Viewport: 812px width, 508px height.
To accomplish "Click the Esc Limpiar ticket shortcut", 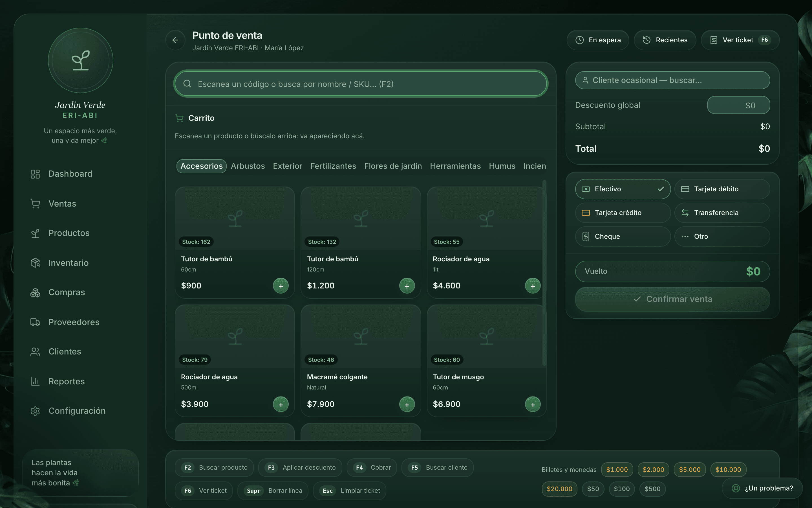I will point(350,491).
